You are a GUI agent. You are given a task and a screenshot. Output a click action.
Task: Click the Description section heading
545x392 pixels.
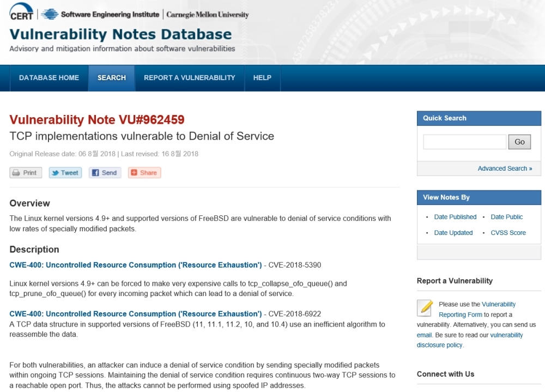click(34, 249)
